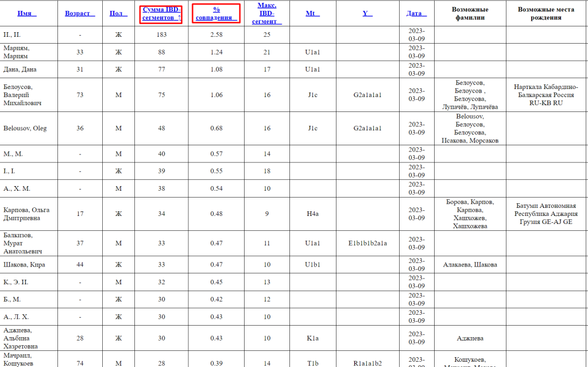The height and width of the screenshot is (367, 588).
Task: Click the H4a Mt haplogroup cell
Action: click(312, 214)
